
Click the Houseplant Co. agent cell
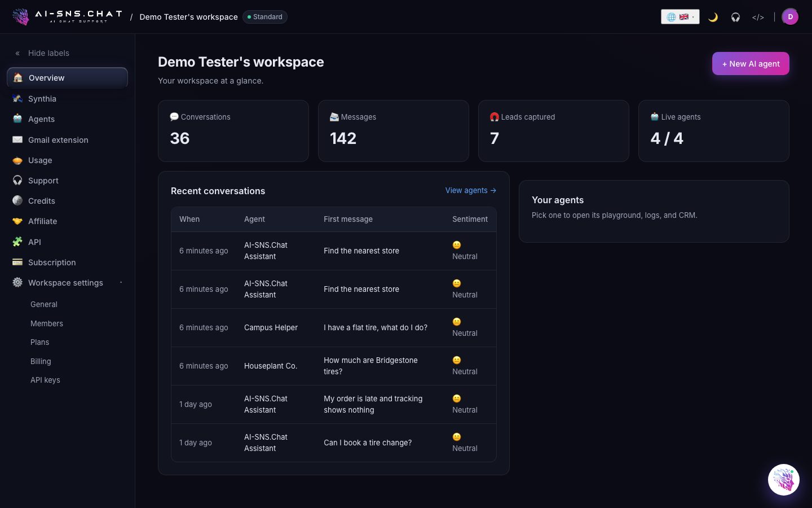(x=271, y=366)
